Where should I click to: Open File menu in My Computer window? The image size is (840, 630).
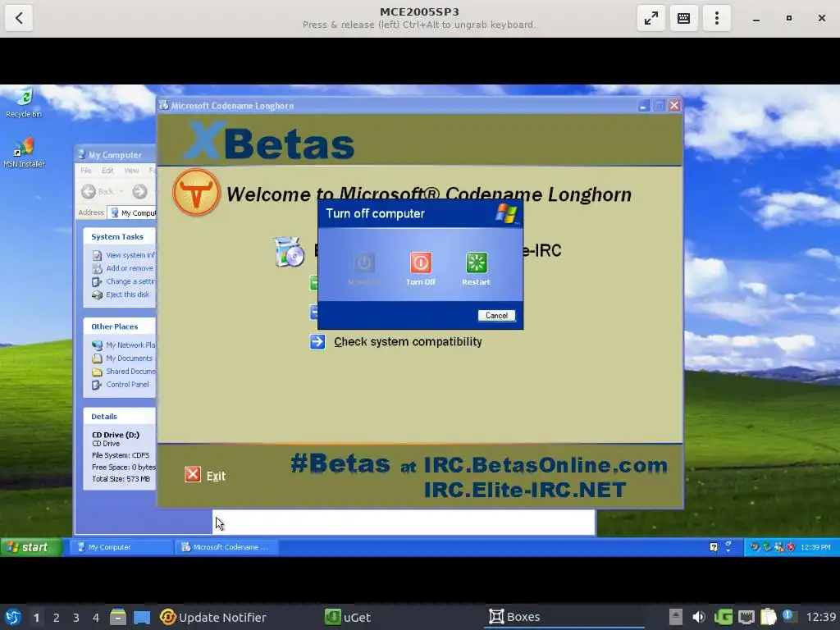click(x=85, y=171)
